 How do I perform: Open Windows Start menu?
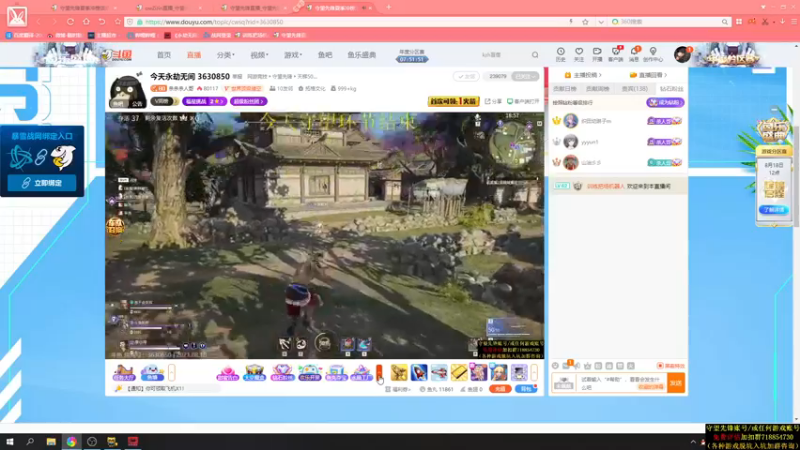(10, 442)
